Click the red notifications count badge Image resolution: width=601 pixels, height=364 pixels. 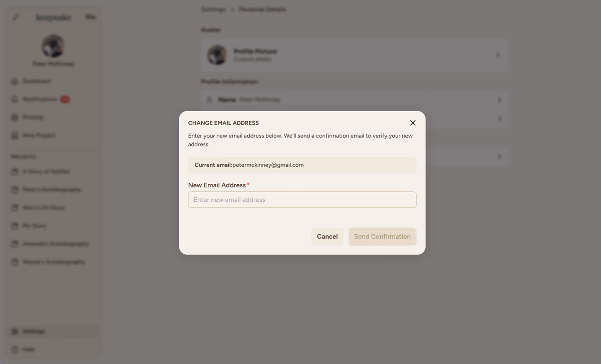(x=65, y=99)
